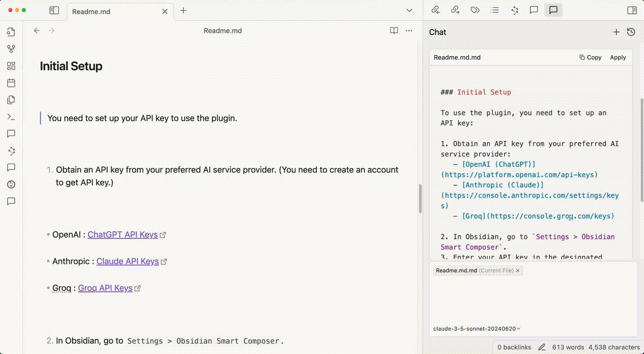
Task: Switch to reading view with book icon
Action: tap(394, 31)
